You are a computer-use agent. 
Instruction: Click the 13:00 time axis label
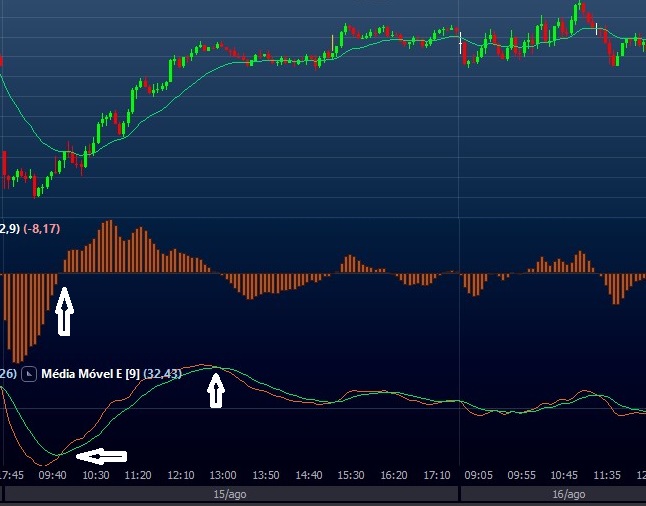pyautogui.click(x=223, y=475)
